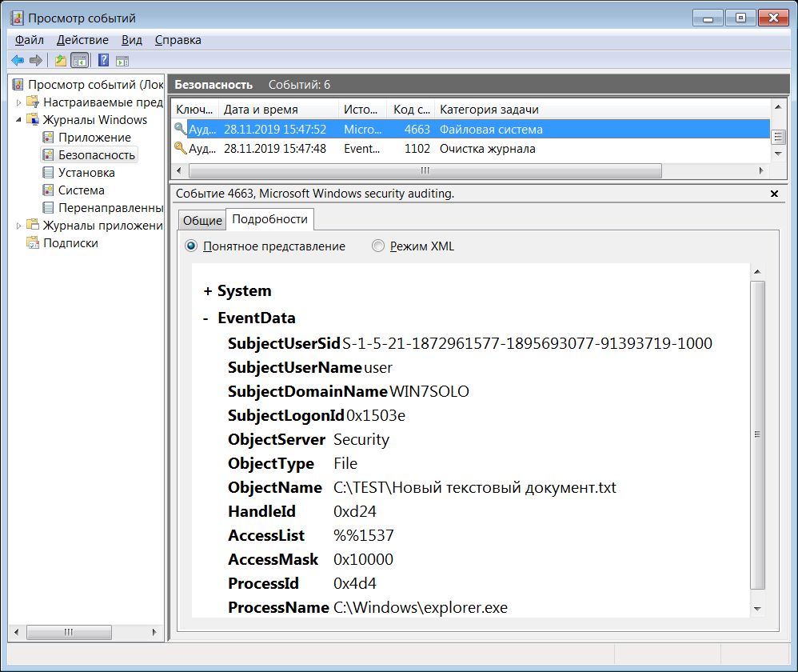798x672 pixels.
Task: Click the root Просмотр событий tree icon
Action: [x=18, y=84]
